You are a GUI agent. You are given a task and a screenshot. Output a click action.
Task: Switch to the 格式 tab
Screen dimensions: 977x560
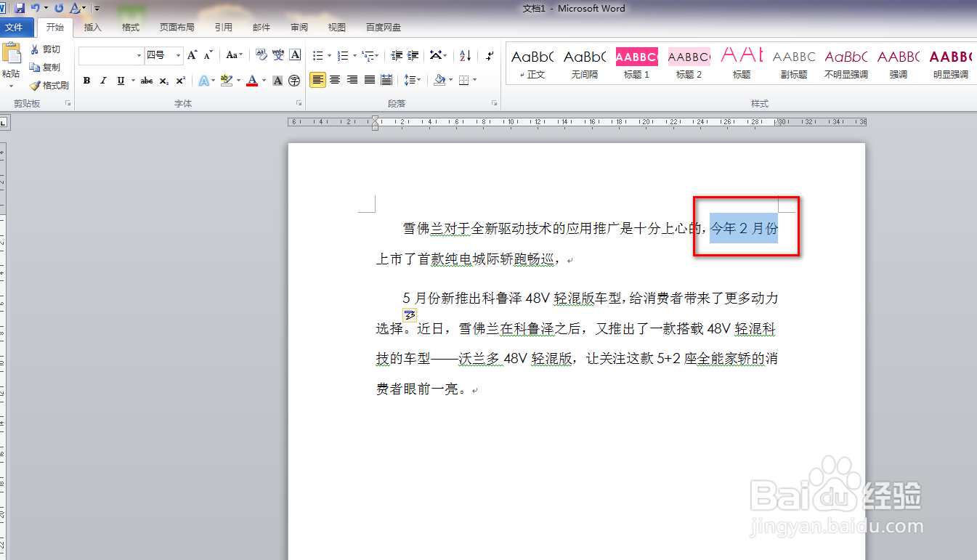coord(131,28)
